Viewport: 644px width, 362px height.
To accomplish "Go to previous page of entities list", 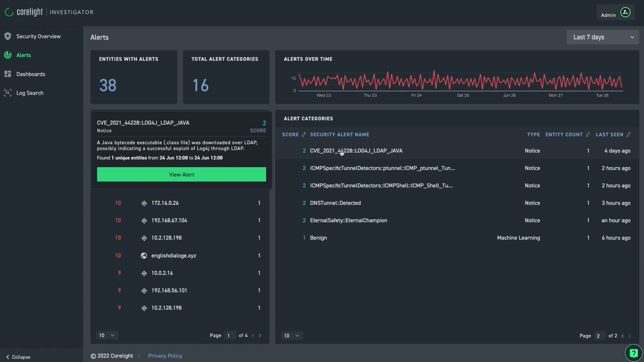I will (x=253, y=336).
